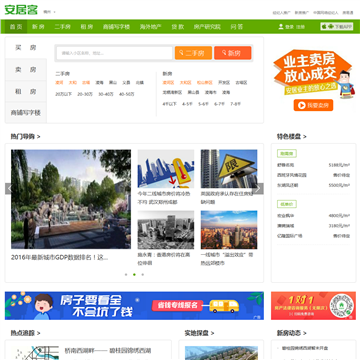Select the 商铺写字楼 side tab in search panel

tap(26, 113)
